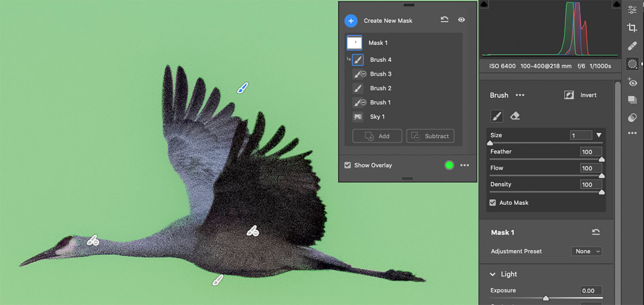Image resolution: width=644 pixels, height=305 pixels.
Task: Toggle the Show Overlay checkbox
Action: [348, 165]
